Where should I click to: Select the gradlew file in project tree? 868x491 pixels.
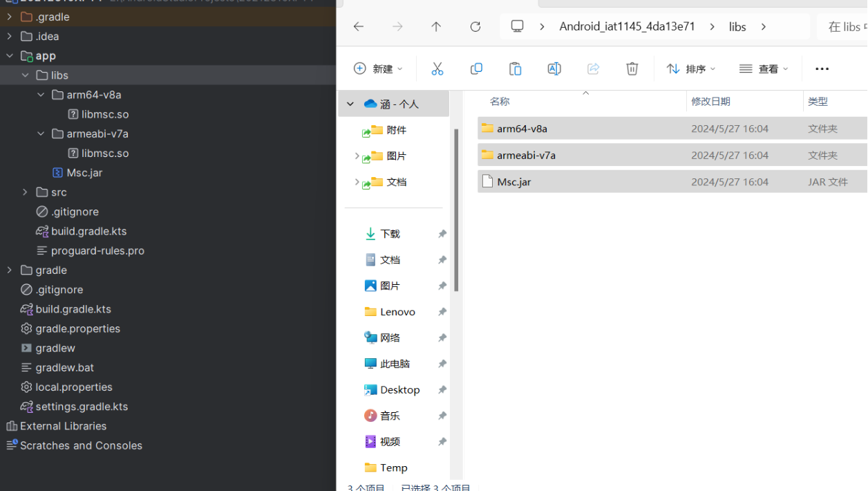coord(55,348)
